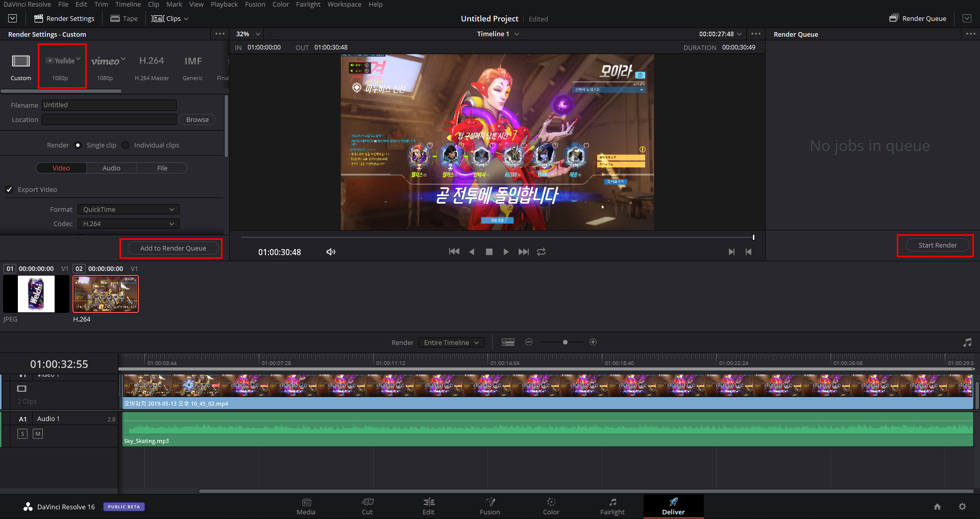
Task: Open the 32% viewer zoom dropdown
Action: tap(248, 34)
